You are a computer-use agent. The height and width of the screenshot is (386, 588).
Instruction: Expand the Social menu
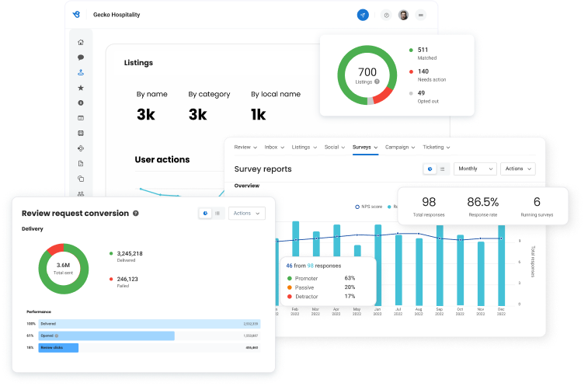tap(335, 147)
